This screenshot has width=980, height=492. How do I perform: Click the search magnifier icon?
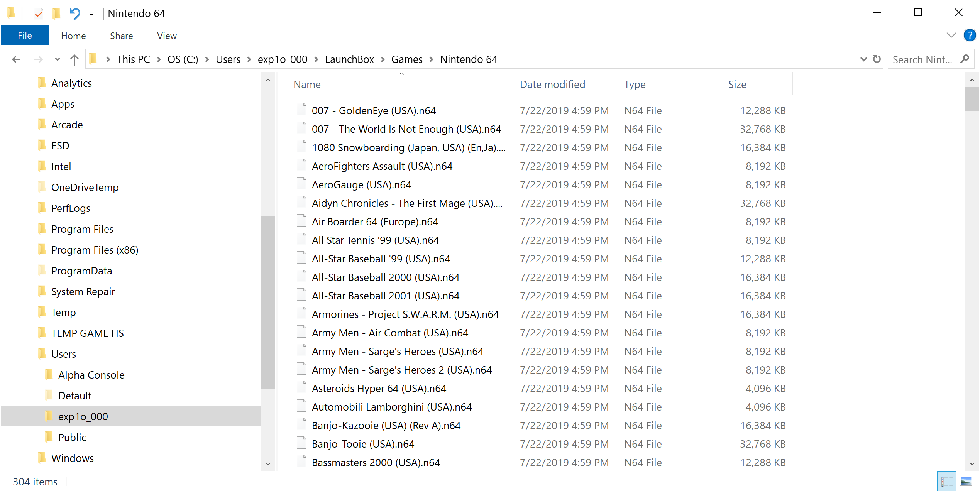coord(965,59)
